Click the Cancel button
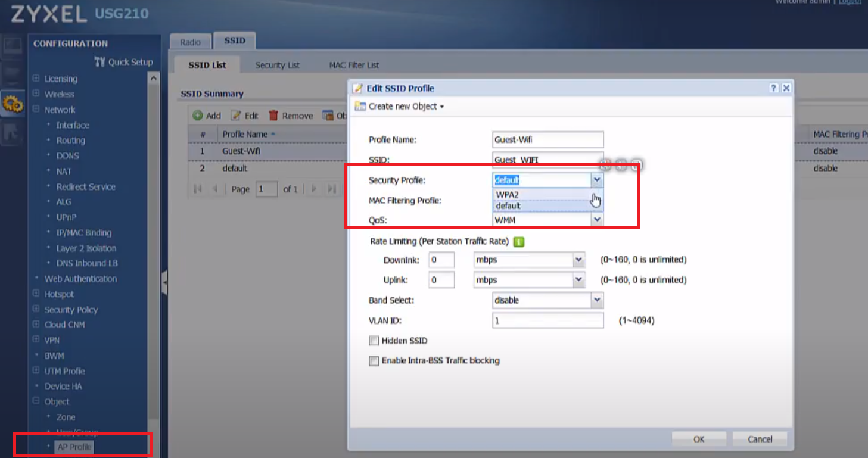The width and height of the screenshot is (868, 458). (x=760, y=439)
